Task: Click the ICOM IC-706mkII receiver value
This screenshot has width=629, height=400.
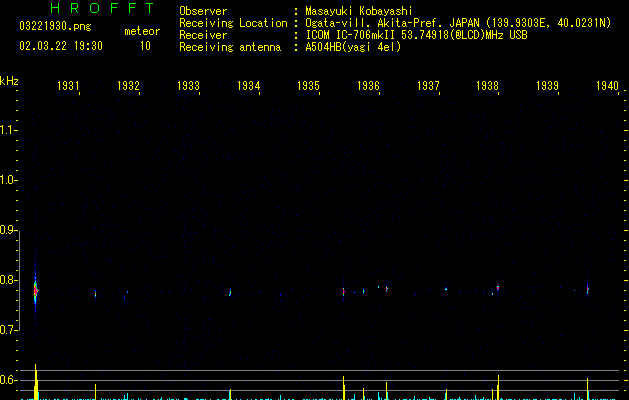Action: pos(416,35)
